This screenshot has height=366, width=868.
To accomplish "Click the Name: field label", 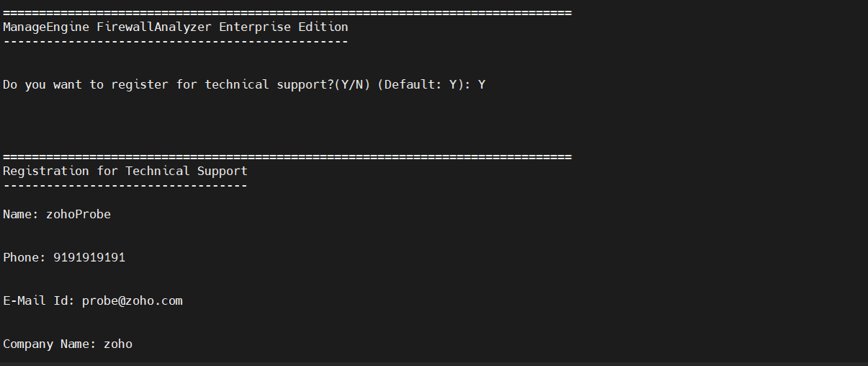I will (21, 215).
